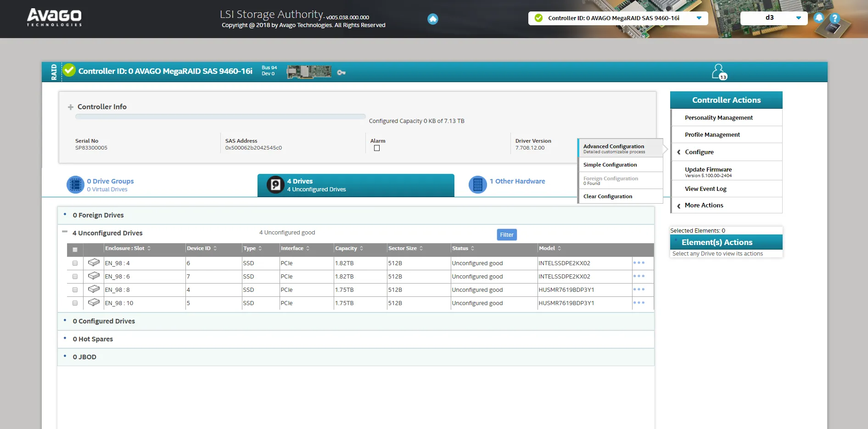Image resolution: width=868 pixels, height=429 pixels.
Task: Collapse the 4 Unconfigured Drives section
Action: [x=64, y=232]
